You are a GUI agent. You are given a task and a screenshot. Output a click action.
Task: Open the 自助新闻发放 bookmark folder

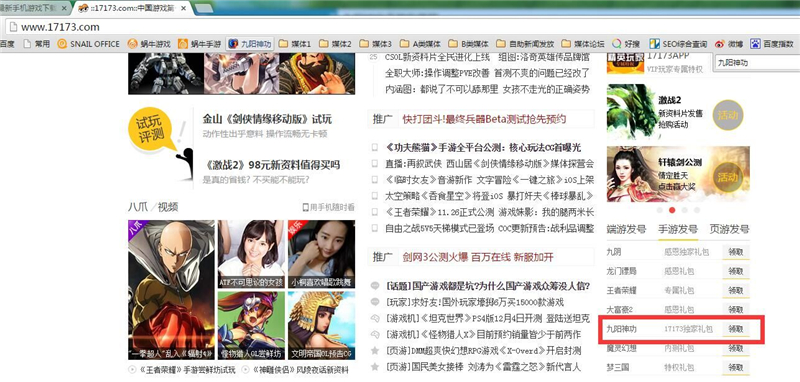[x=525, y=44]
